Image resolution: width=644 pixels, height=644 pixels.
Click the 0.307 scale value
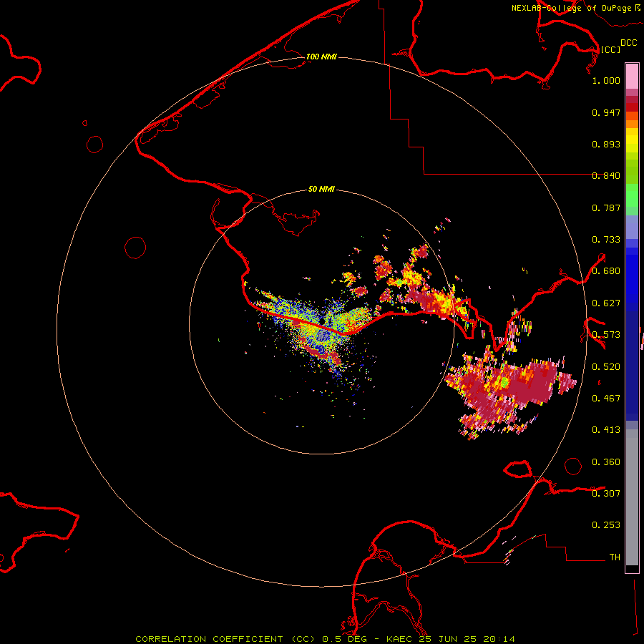(x=606, y=493)
